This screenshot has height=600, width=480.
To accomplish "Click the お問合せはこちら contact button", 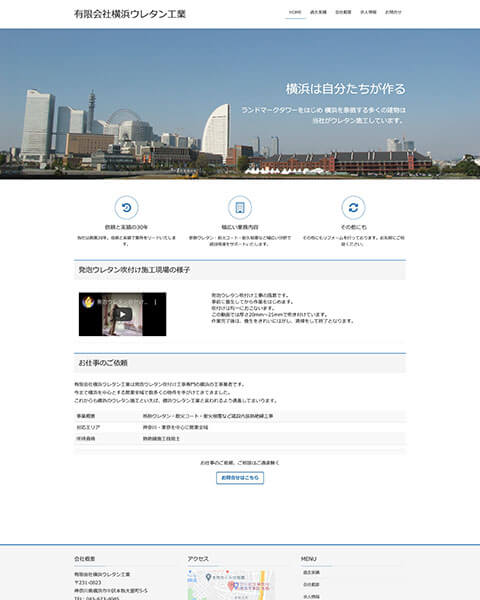I will pyautogui.click(x=240, y=478).
